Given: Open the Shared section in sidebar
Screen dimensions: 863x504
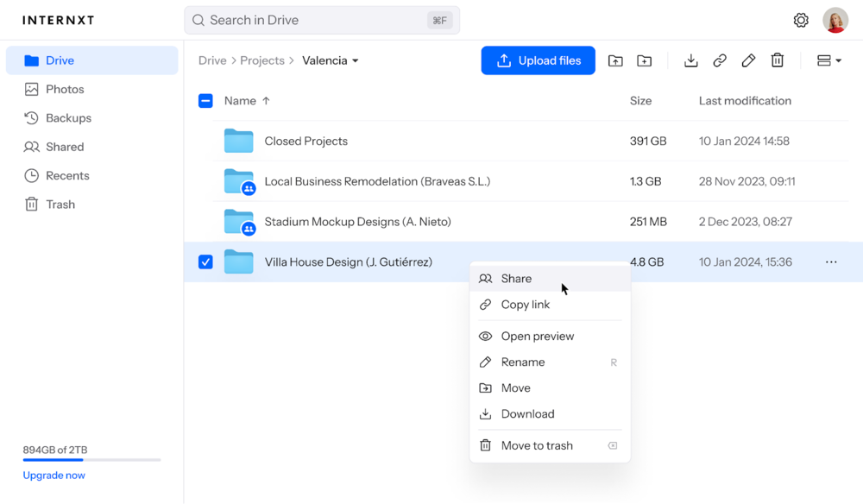Looking at the screenshot, I should [65, 147].
